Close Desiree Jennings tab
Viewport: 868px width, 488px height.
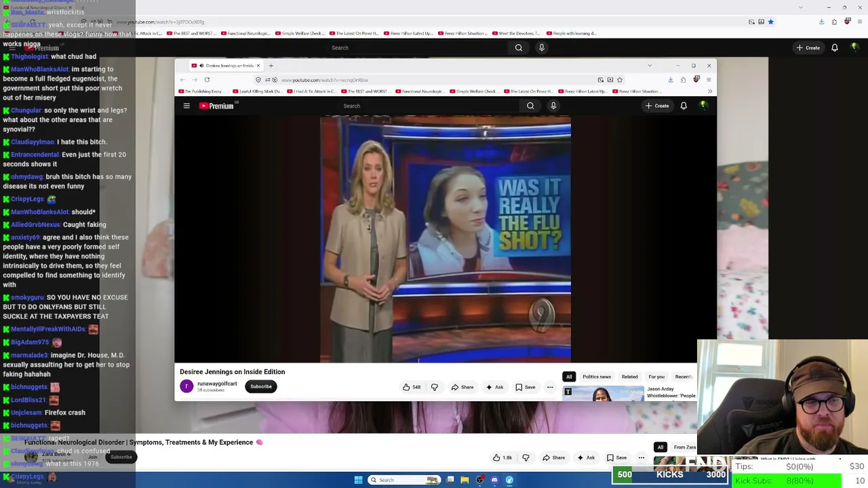tap(258, 66)
